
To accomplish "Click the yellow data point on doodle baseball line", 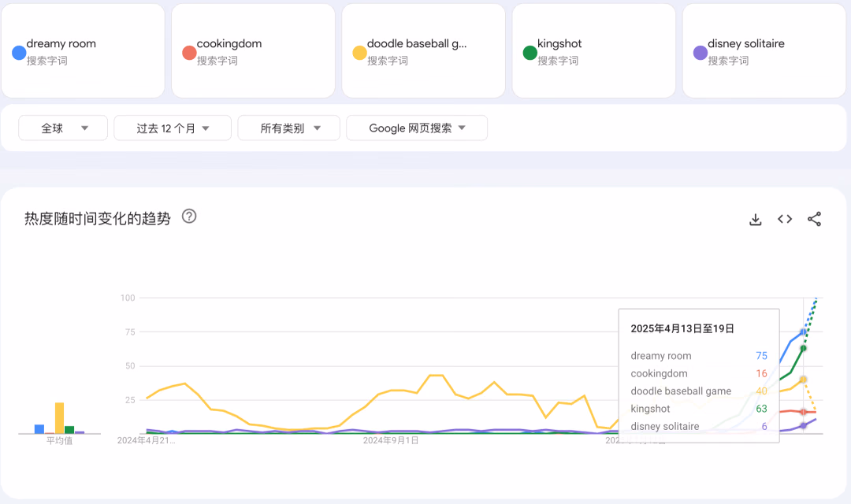I will (x=803, y=380).
